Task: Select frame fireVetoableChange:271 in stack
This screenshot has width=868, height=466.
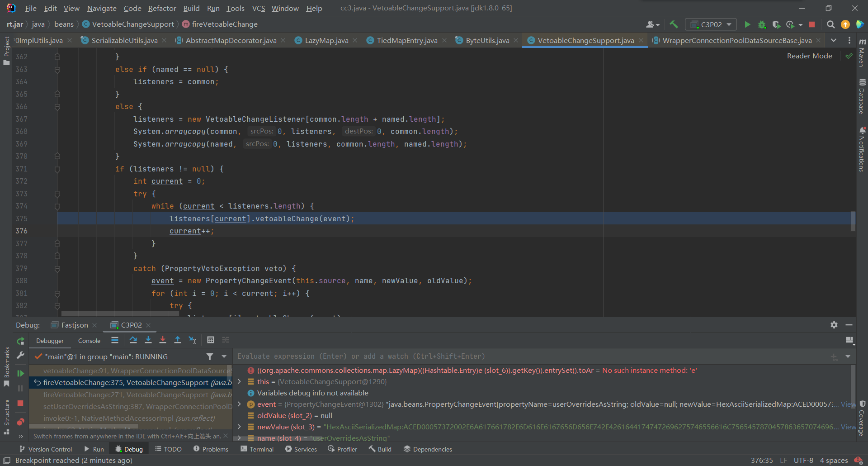Action: (131, 395)
